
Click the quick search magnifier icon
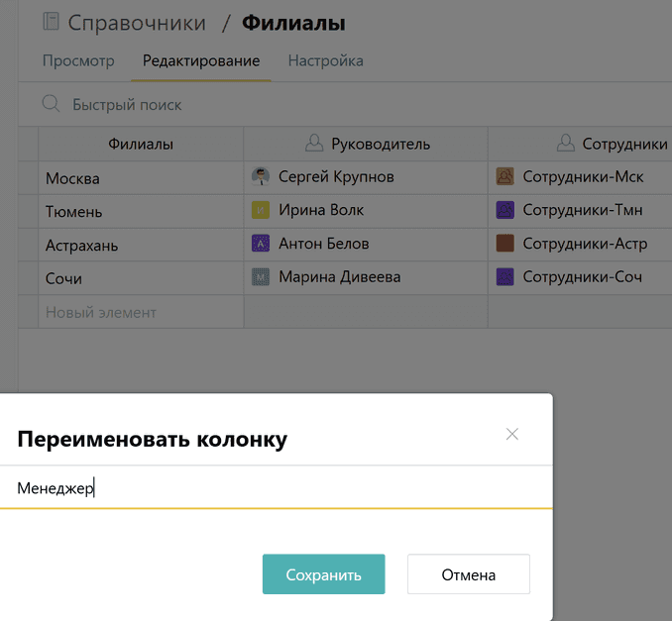pos(51,104)
